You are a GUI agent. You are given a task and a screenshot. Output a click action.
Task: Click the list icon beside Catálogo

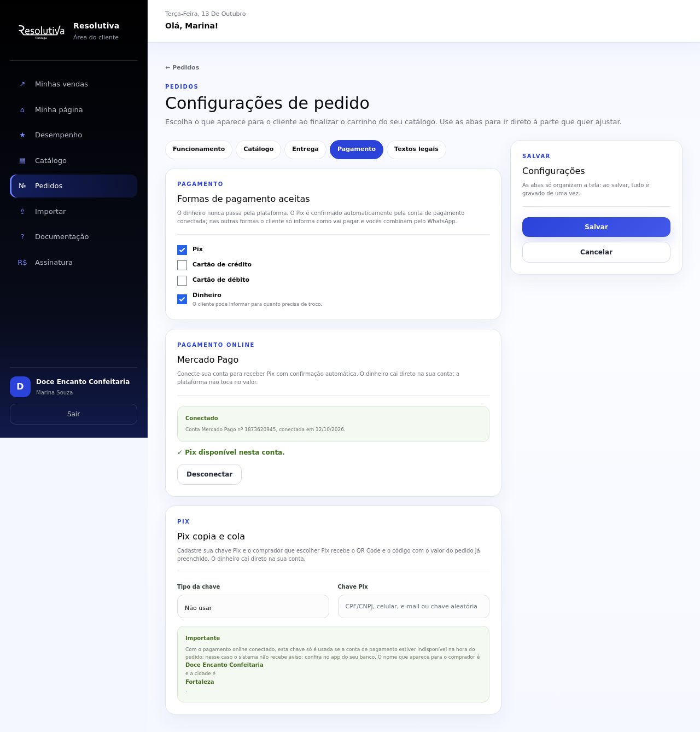coord(22,161)
